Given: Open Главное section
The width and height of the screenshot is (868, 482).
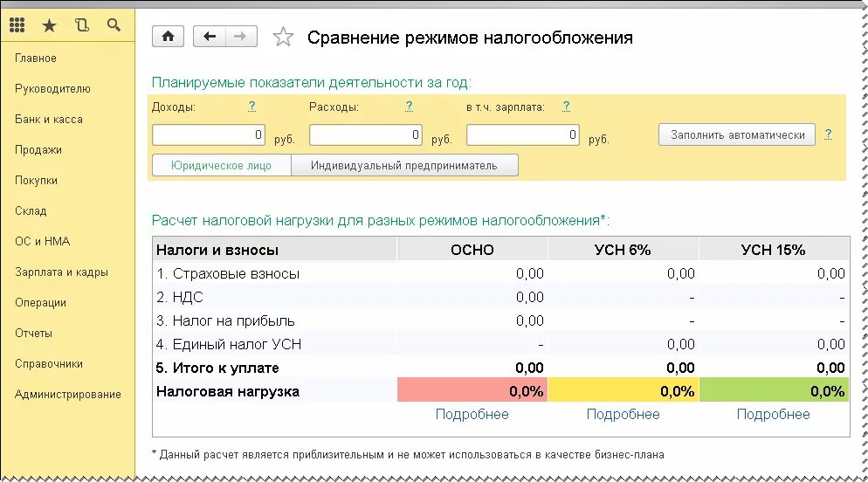Looking at the screenshot, I should pyautogui.click(x=36, y=59).
